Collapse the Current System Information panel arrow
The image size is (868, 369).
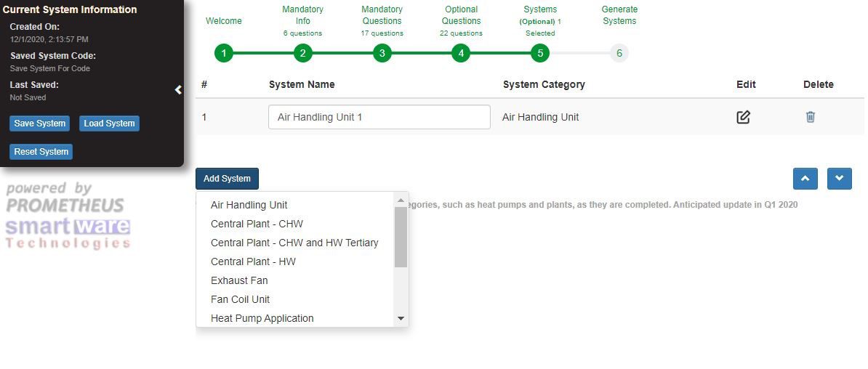coord(178,90)
